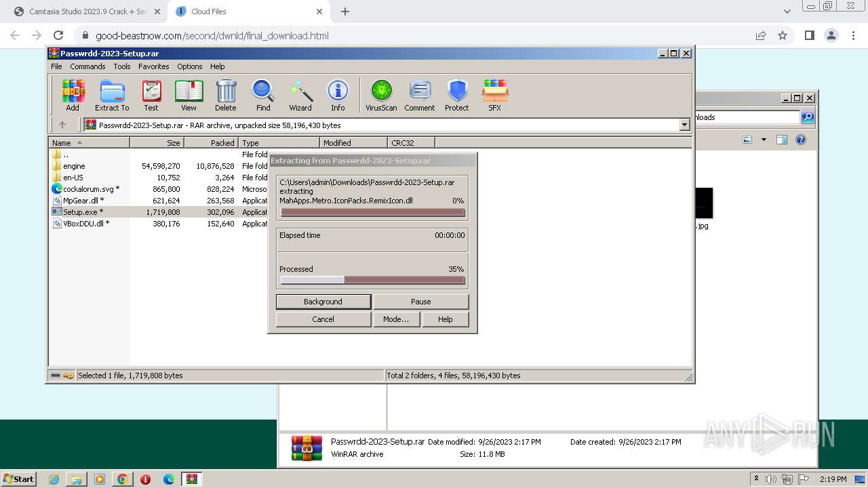
Task: Select cockalorum.svg file row
Action: pyautogui.click(x=159, y=189)
